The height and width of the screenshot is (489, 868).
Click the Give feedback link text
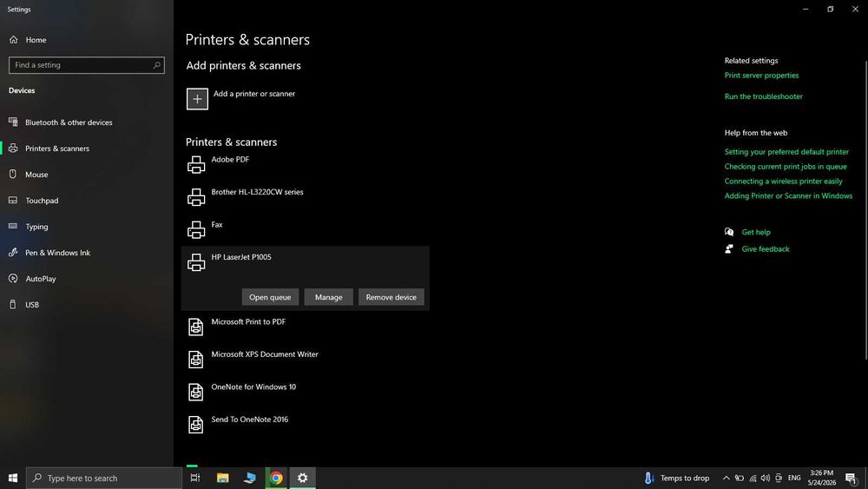pyautogui.click(x=766, y=249)
